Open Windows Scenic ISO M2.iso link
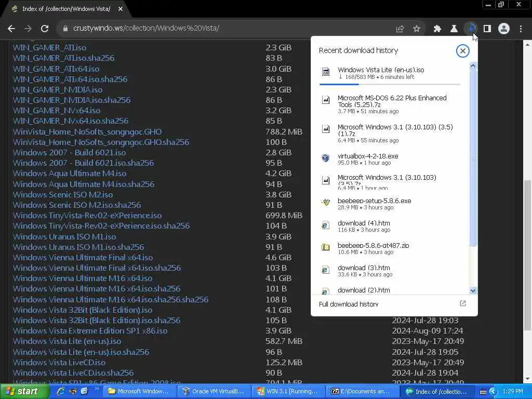This screenshot has height=399, width=532. (63, 194)
